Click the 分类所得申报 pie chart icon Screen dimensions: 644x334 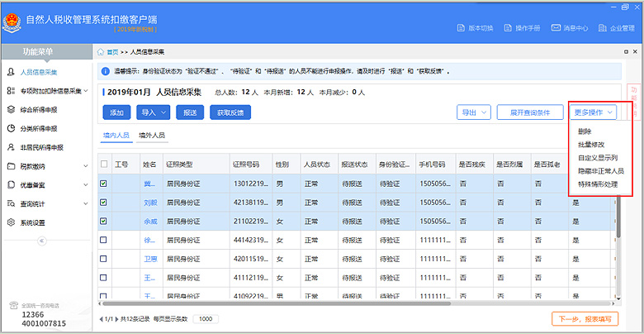[x=11, y=128]
